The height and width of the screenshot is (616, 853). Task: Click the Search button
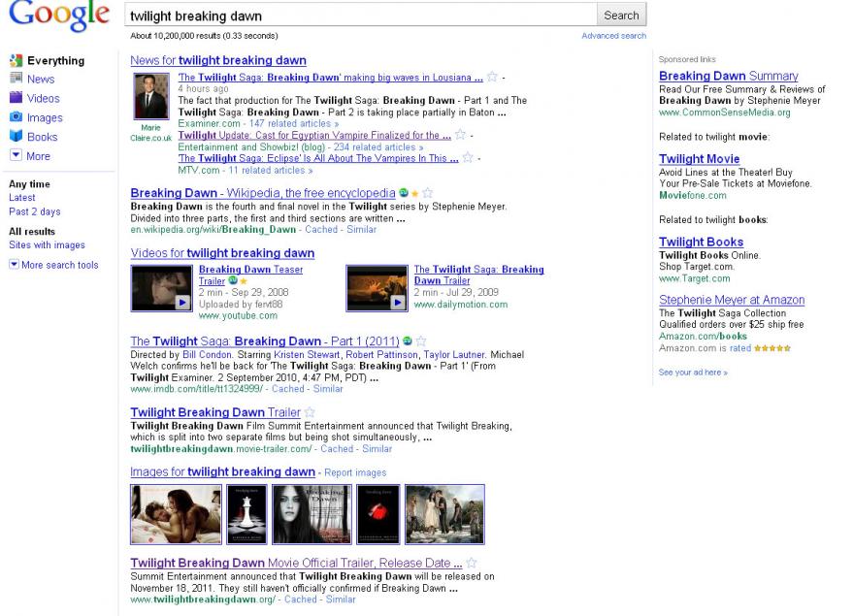[621, 16]
